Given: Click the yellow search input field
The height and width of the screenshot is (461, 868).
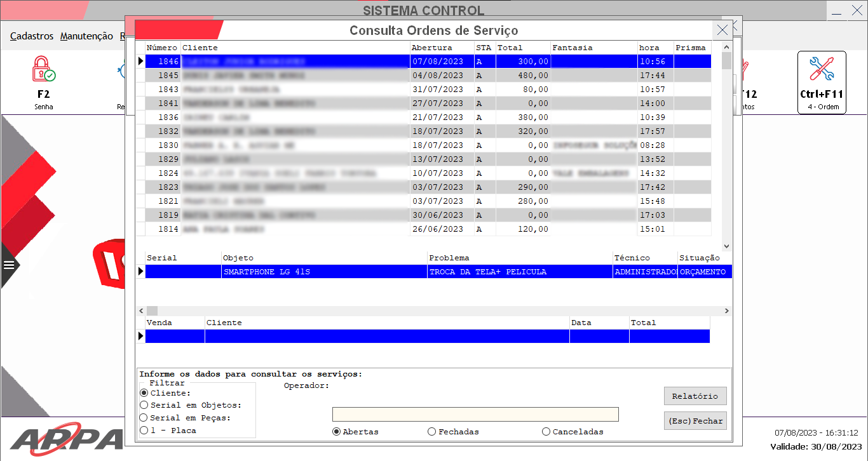Looking at the screenshot, I should [x=475, y=414].
